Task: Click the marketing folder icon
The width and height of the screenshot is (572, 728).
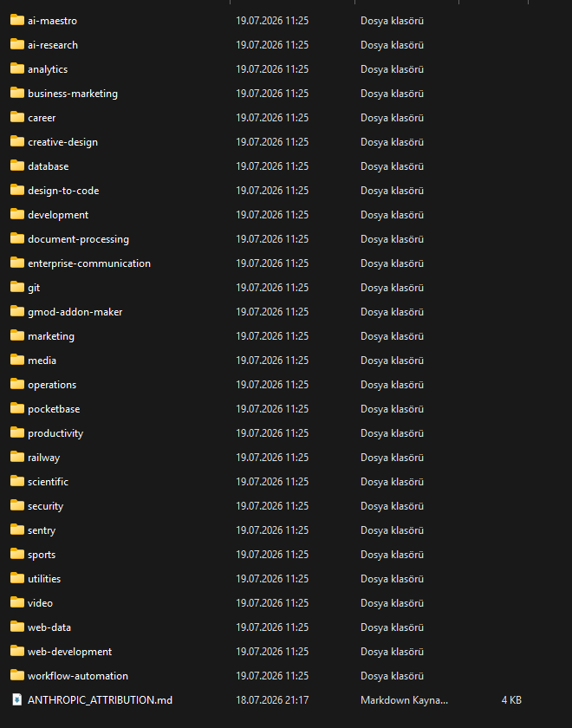Action: pos(17,335)
